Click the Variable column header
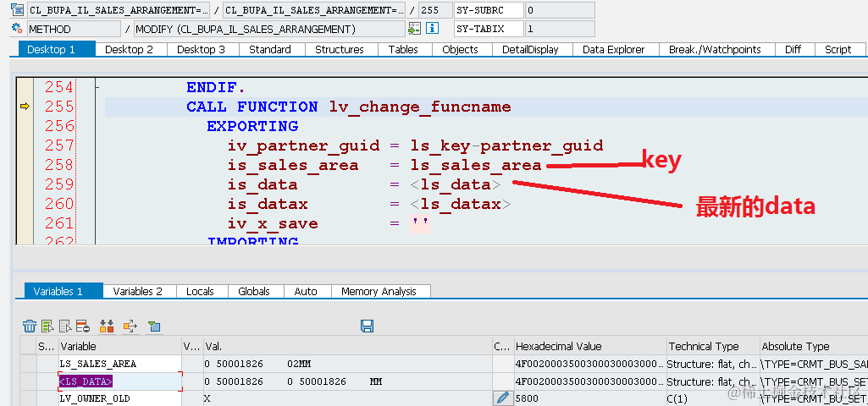Viewport: 868px width, 406px height. coord(120,346)
